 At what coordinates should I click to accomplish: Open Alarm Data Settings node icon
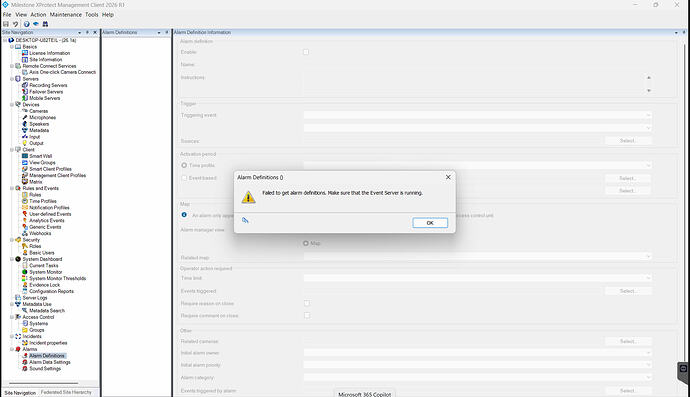25,362
